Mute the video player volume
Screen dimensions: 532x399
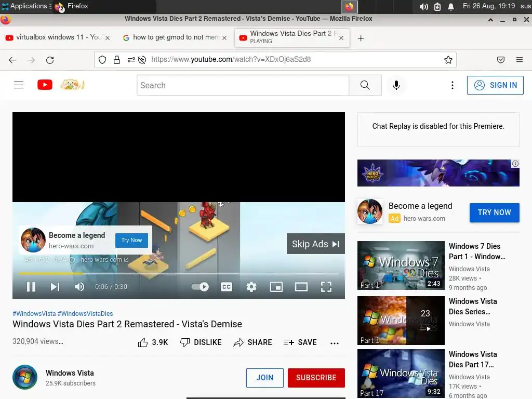pos(79,287)
